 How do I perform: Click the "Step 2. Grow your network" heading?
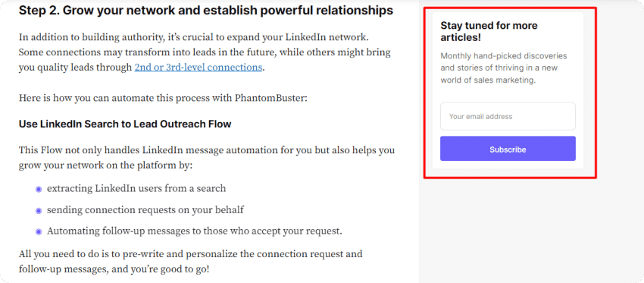pos(206,11)
